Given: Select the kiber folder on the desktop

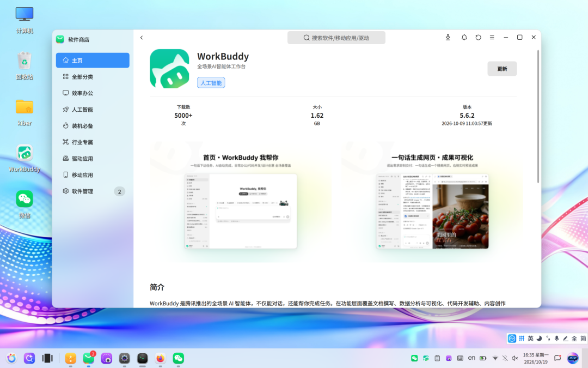Looking at the screenshot, I should click(24, 113).
